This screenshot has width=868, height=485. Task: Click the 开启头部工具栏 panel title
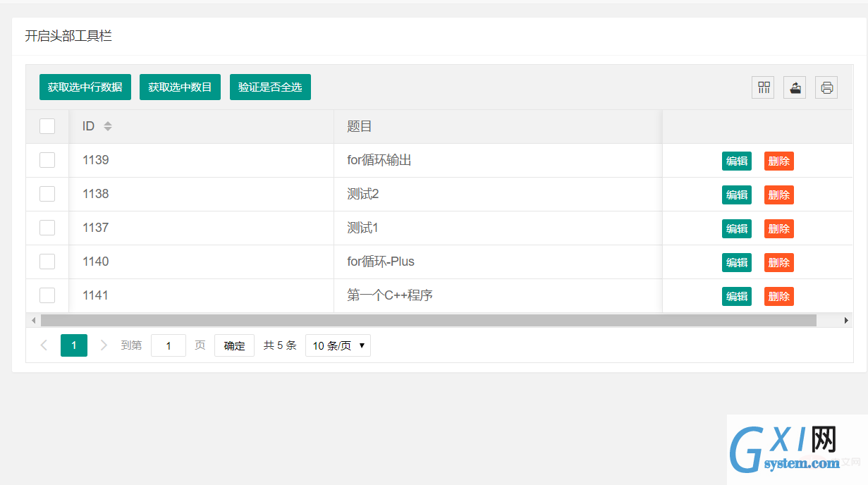coord(68,36)
